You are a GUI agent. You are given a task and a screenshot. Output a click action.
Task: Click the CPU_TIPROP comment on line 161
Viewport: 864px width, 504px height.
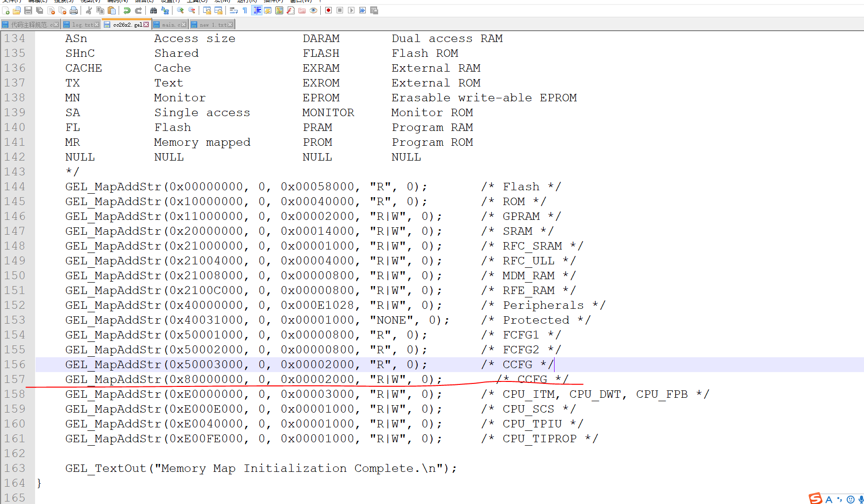(x=540, y=439)
